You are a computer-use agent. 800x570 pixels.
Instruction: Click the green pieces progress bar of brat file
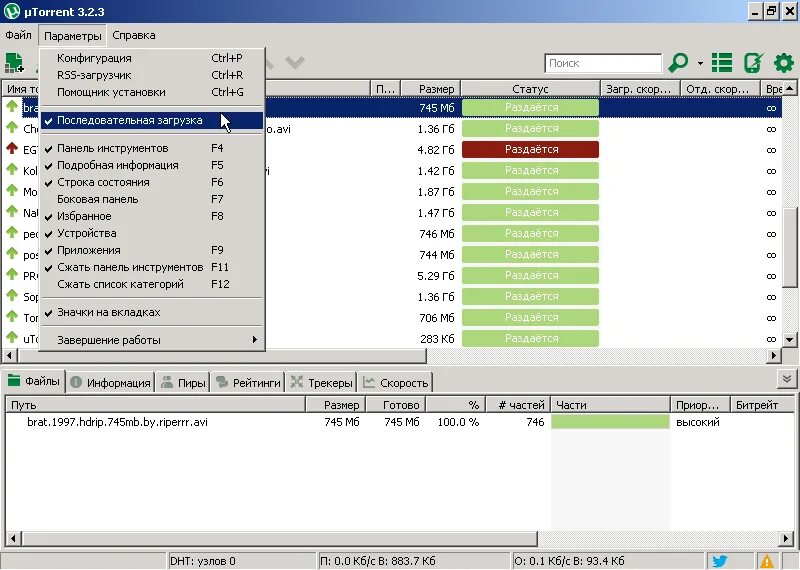tap(610, 422)
